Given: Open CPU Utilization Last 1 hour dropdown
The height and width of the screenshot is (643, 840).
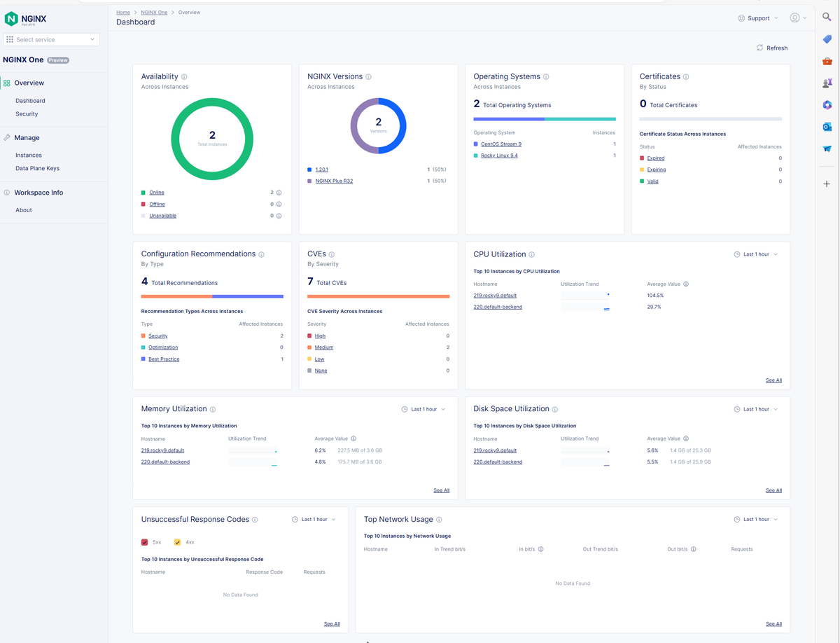Looking at the screenshot, I should coord(756,255).
